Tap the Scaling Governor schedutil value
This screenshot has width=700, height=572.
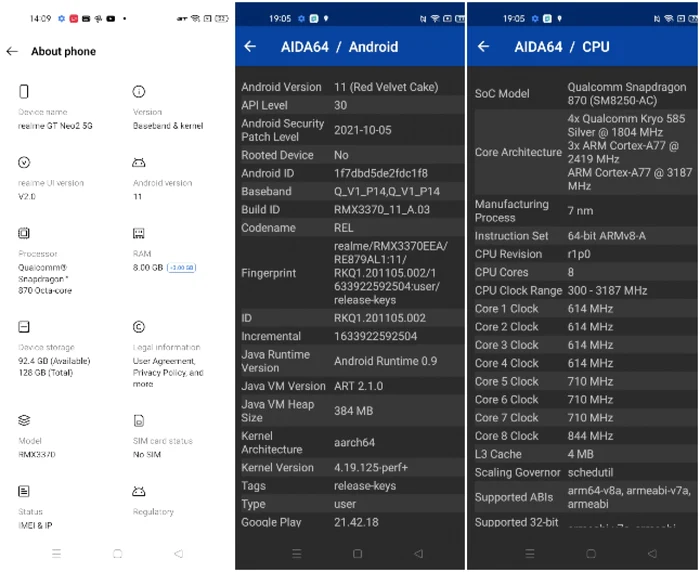(590, 473)
